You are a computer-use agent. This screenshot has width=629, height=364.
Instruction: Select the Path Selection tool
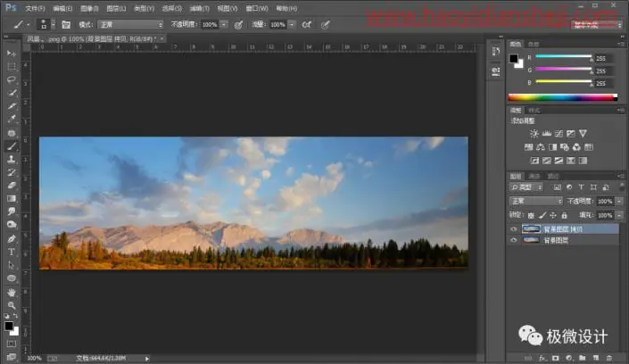[x=12, y=265]
